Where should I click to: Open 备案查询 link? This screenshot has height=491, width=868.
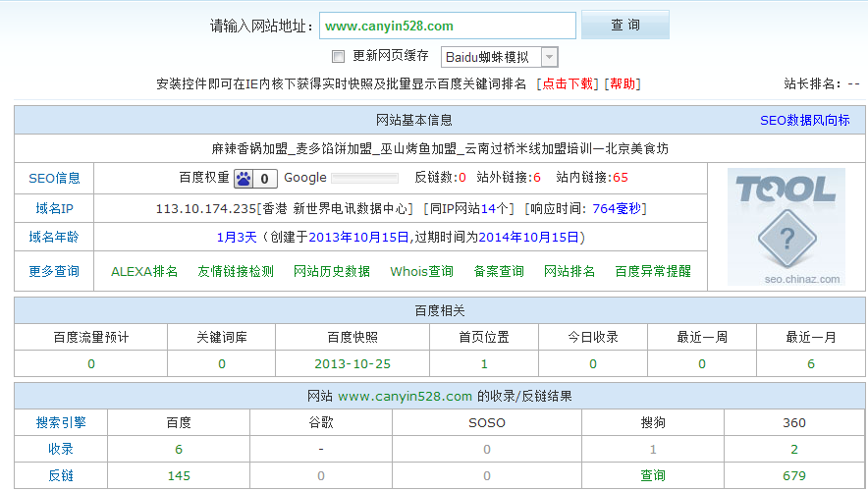pos(499,272)
